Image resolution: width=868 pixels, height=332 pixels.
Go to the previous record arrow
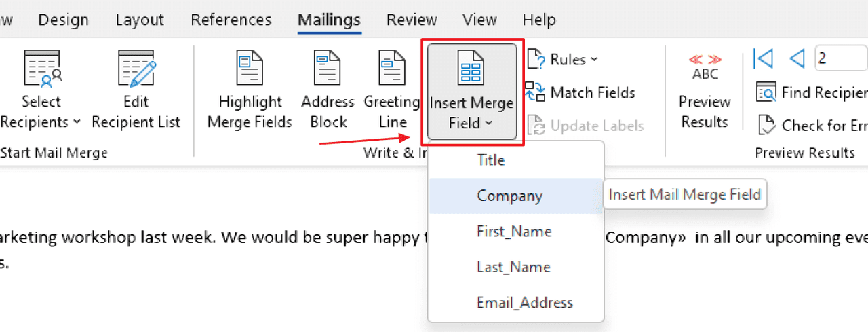(797, 59)
